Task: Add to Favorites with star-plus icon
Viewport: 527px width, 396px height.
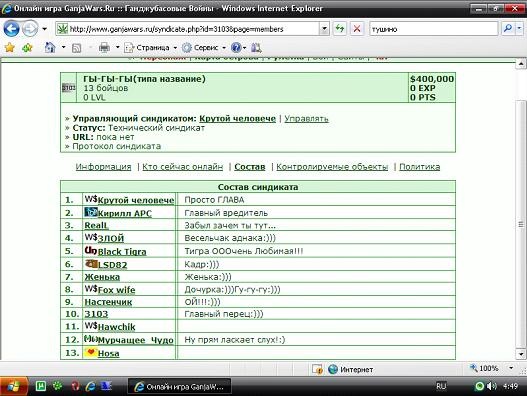Action: click(x=27, y=48)
